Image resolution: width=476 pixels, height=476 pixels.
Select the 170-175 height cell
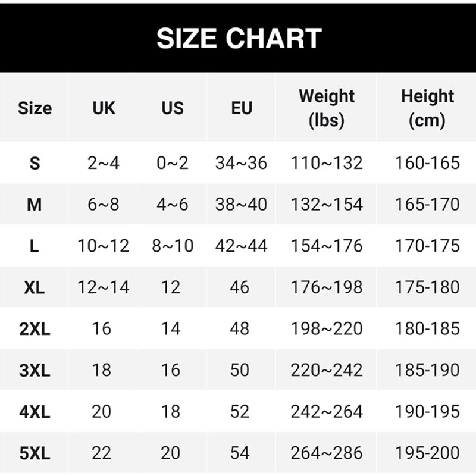[x=427, y=246]
